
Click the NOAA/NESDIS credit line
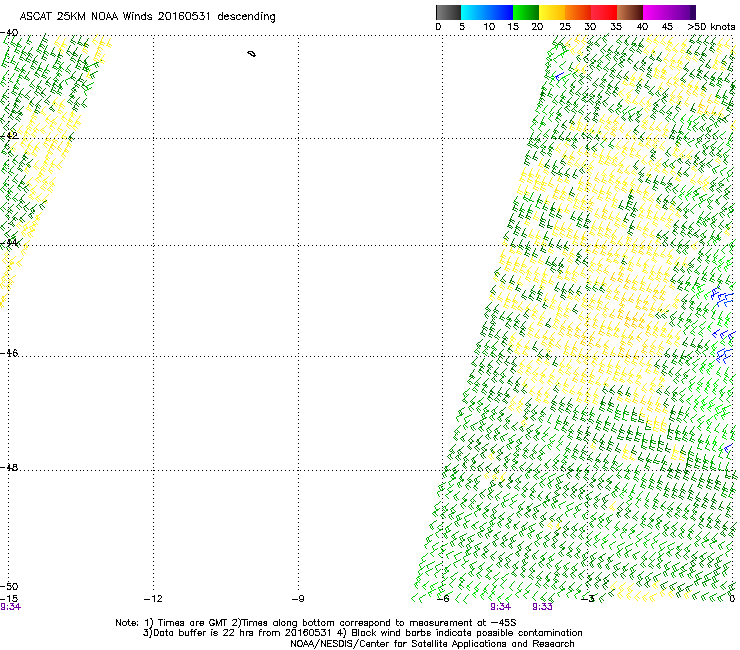click(x=432, y=644)
